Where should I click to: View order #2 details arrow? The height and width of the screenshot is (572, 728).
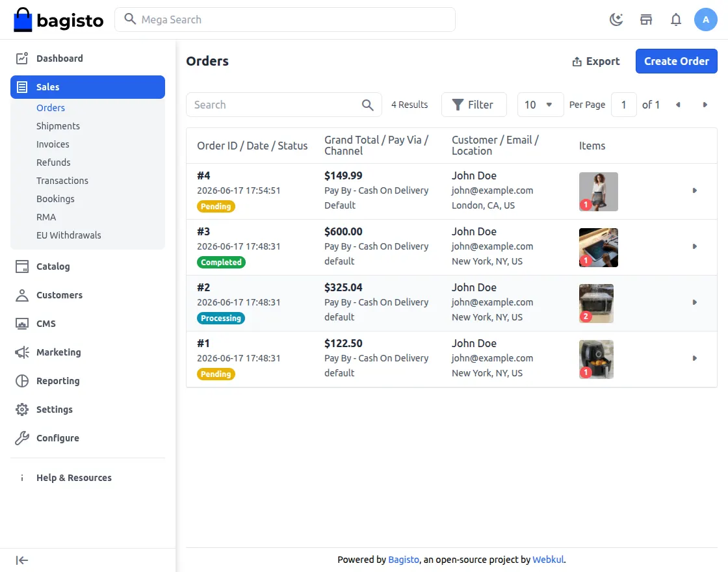[695, 302]
